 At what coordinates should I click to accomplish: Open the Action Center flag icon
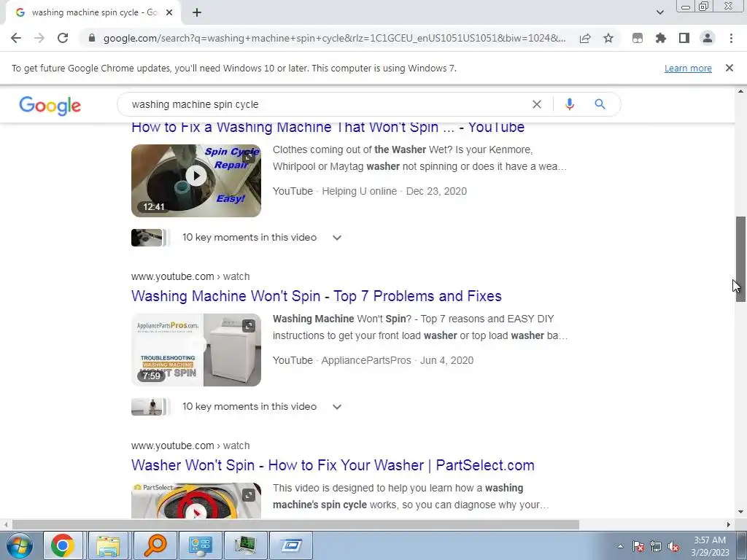click(638, 547)
